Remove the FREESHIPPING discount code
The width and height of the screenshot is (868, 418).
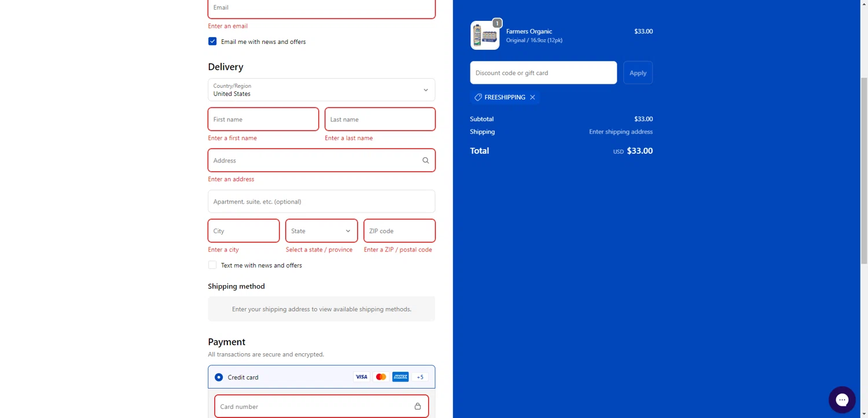[x=532, y=97]
